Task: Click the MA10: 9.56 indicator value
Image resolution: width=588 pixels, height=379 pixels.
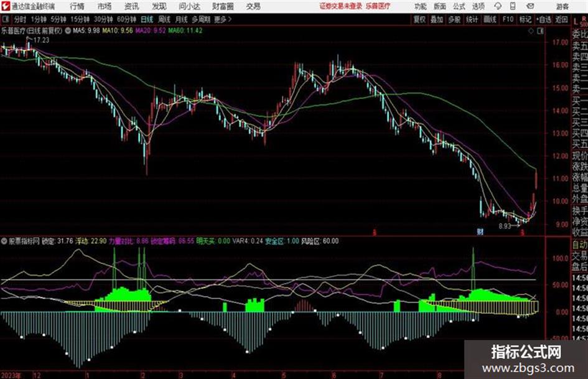Action: pos(118,30)
